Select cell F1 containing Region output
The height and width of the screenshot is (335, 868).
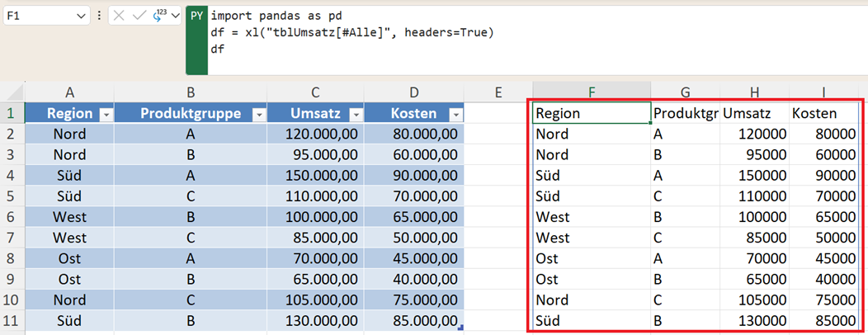click(591, 113)
